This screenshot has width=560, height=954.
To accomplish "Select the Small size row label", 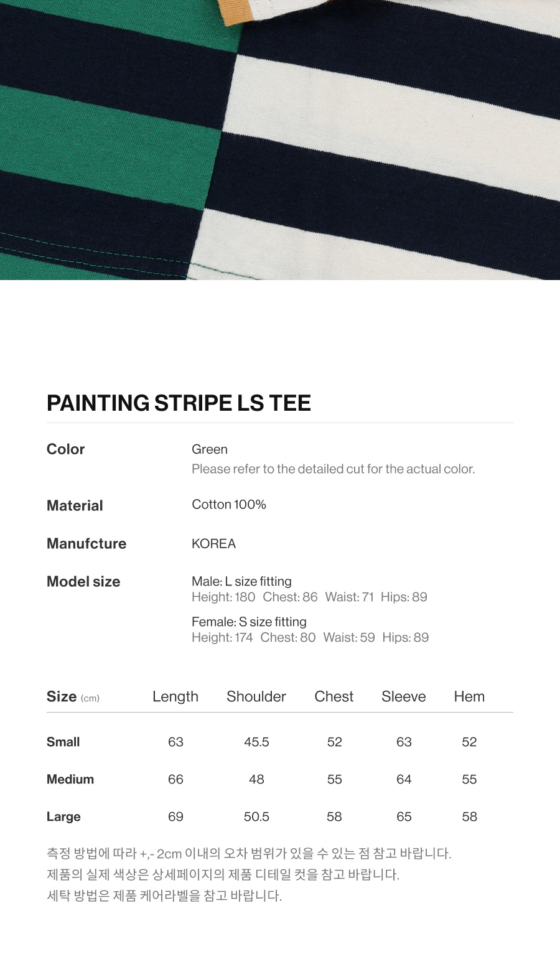I will (x=63, y=742).
